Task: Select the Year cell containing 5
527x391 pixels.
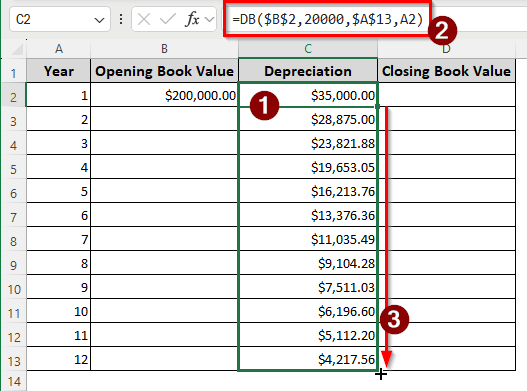Action: coord(58,191)
